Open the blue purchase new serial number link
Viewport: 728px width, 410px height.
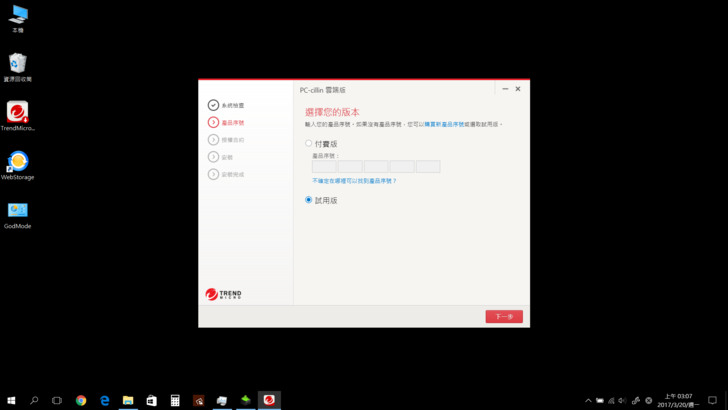pyautogui.click(x=444, y=124)
